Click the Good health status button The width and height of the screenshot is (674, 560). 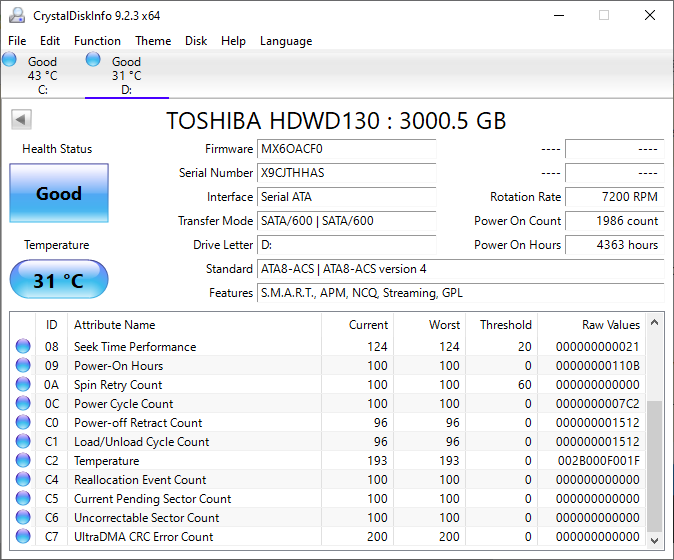click(x=59, y=193)
